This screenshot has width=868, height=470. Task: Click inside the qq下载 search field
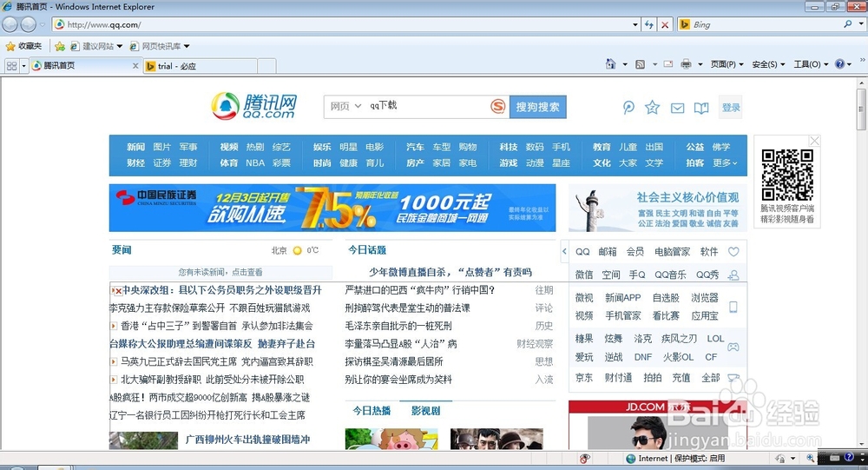pos(426,106)
